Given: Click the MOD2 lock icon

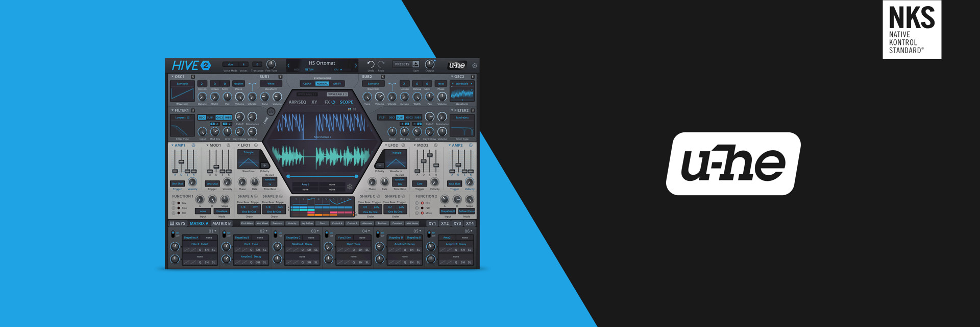Looking at the screenshot, I should pyautogui.click(x=435, y=145).
